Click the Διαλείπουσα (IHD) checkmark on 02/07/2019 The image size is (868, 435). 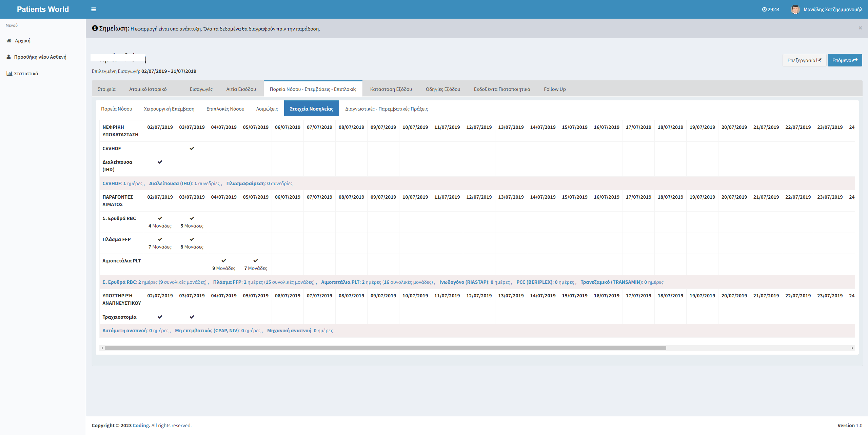point(160,162)
